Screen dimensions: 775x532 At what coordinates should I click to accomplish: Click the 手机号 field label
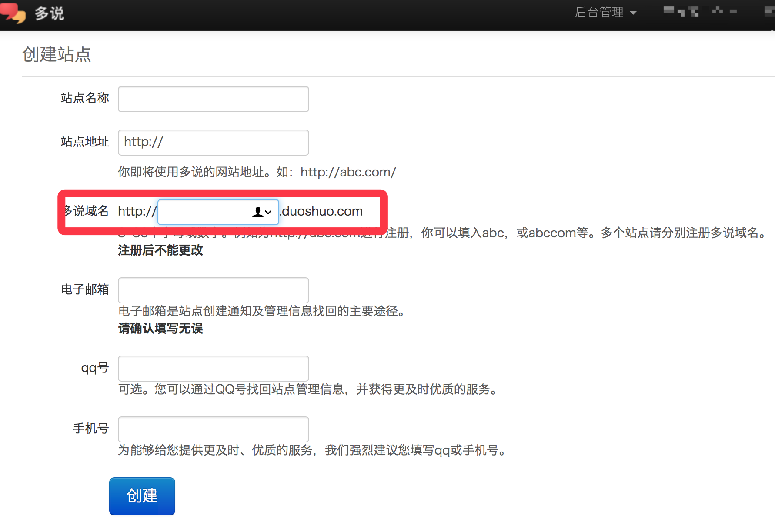click(90, 429)
